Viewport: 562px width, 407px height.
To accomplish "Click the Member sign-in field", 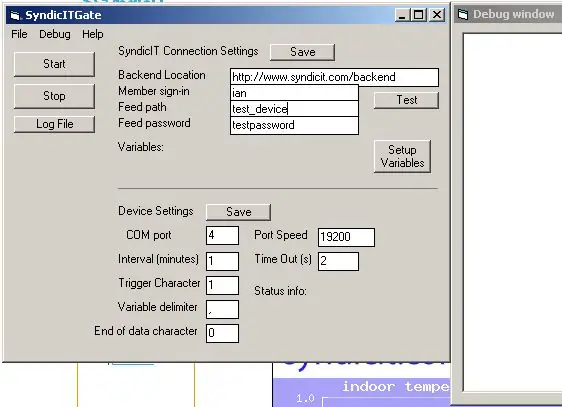I will pyautogui.click(x=294, y=93).
